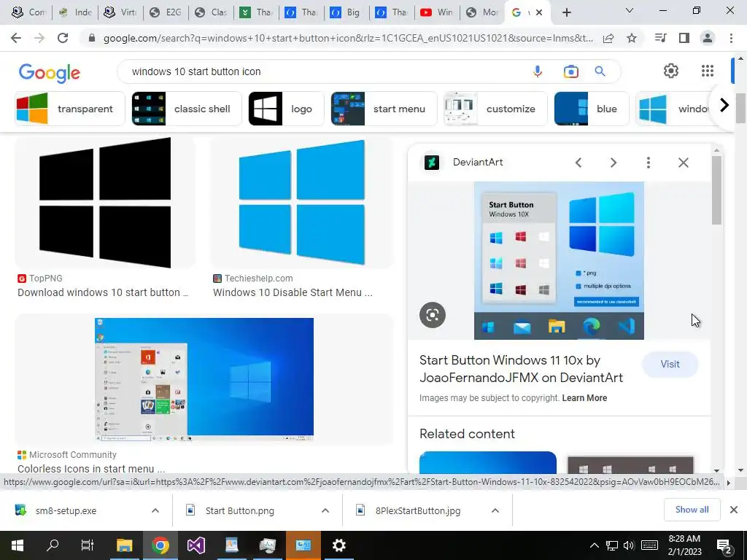Open the Start Button.png download
Image resolution: width=747 pixels, height=560 pixels.
click(239, 510)
